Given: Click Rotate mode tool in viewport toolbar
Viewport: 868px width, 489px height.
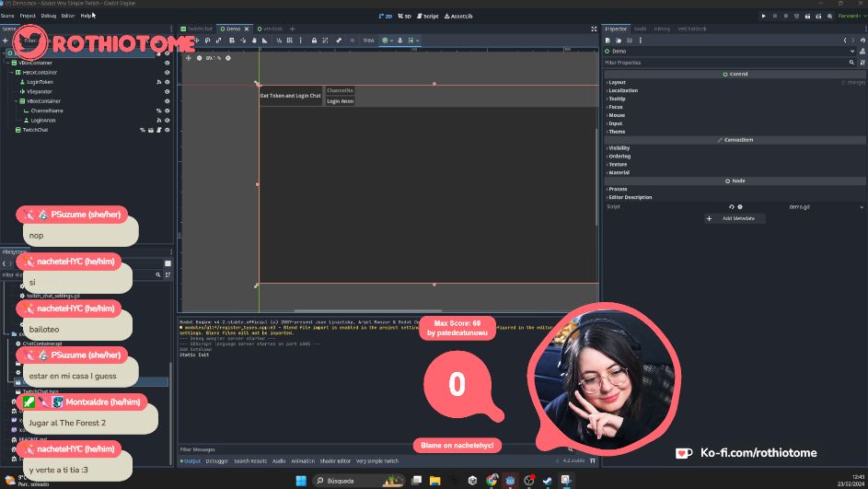Looking at the screenshot, I should point(208,41).
